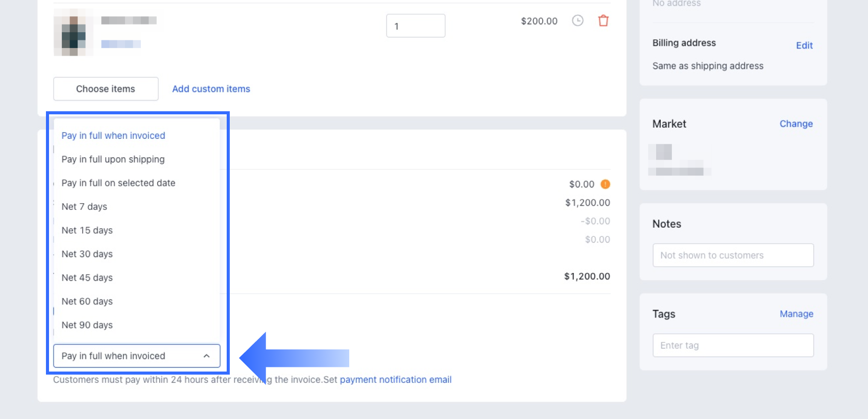Delete the item with the trash icon
This screenshot has height=419, width=868.
(x=604, y=20)
